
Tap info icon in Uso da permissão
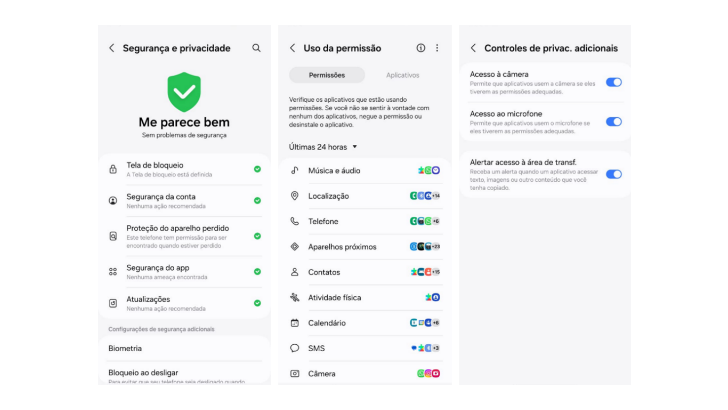point(421,48)
